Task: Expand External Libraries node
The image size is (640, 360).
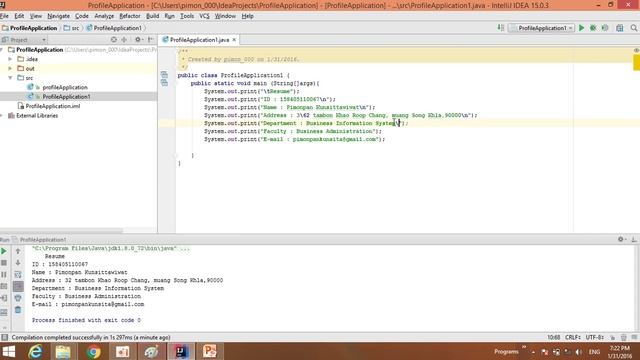Action: coord(2,116)
